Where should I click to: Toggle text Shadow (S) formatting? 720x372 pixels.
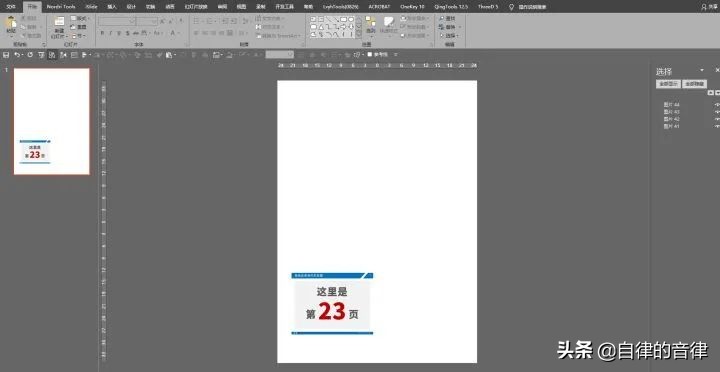tap(127, 33)
